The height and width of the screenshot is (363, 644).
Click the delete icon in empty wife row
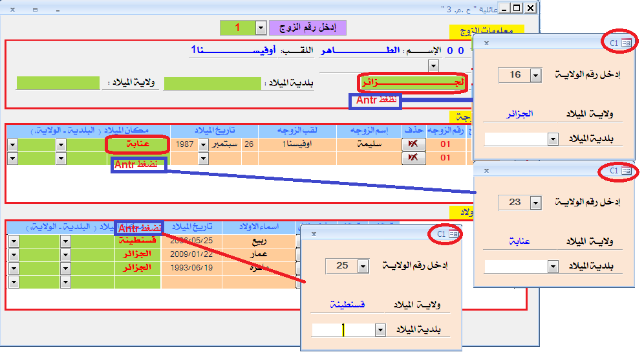(x=413, y=158)
